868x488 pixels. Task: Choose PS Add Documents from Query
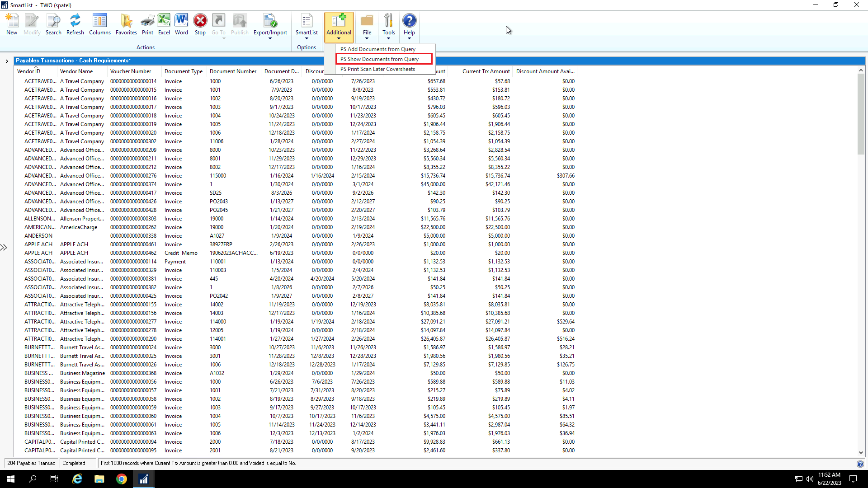378,49
